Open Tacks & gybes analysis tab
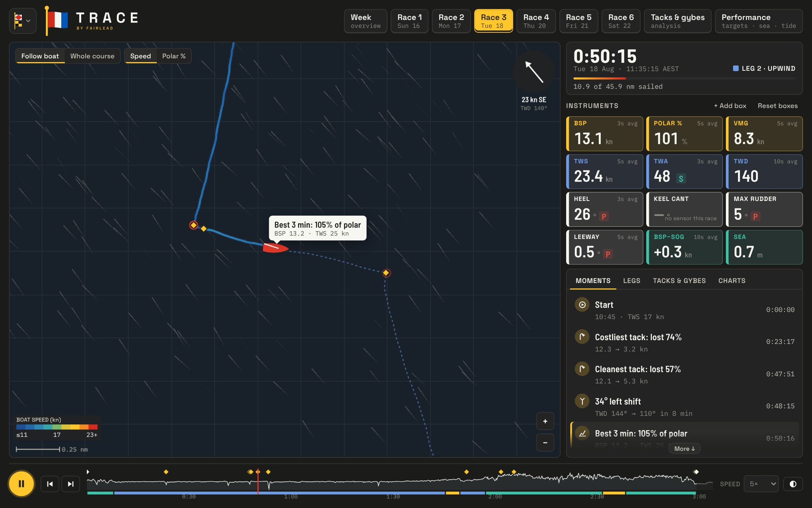 point(677,21)
